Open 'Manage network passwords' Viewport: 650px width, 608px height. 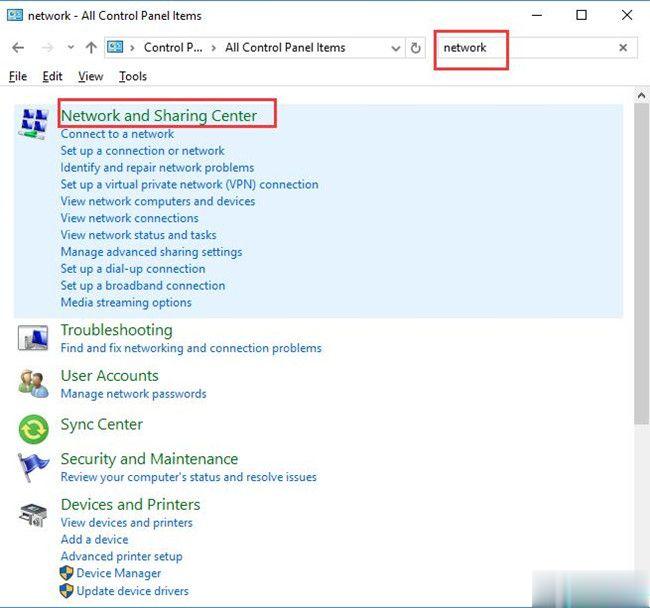pos(133,394)
